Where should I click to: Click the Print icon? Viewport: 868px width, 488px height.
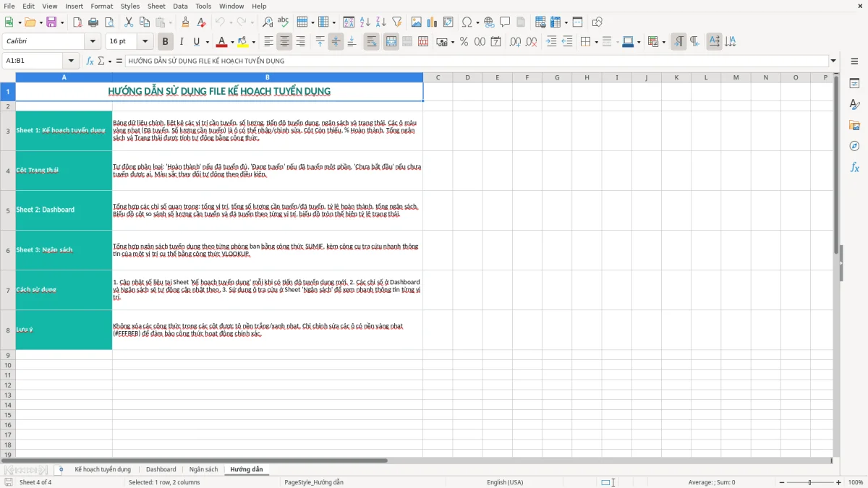click(93, 22)
